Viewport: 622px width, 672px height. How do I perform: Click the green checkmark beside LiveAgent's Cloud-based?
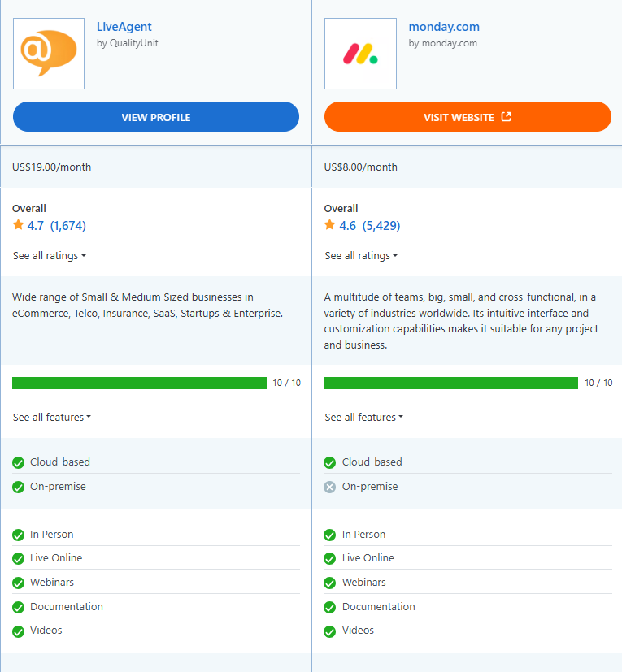pos(17,462)
